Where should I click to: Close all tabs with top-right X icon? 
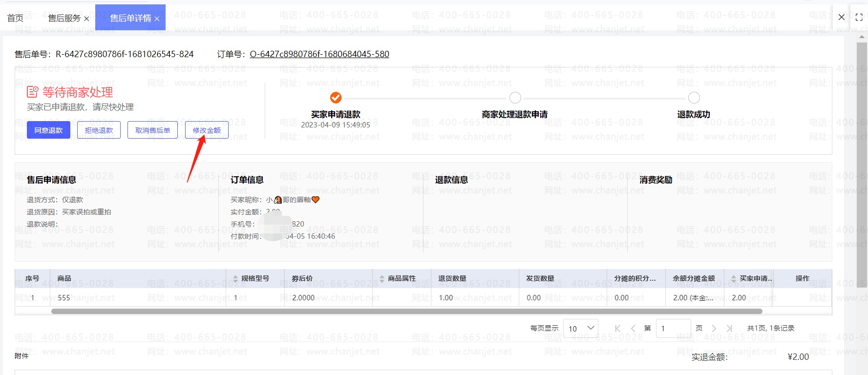coord(841,17)
